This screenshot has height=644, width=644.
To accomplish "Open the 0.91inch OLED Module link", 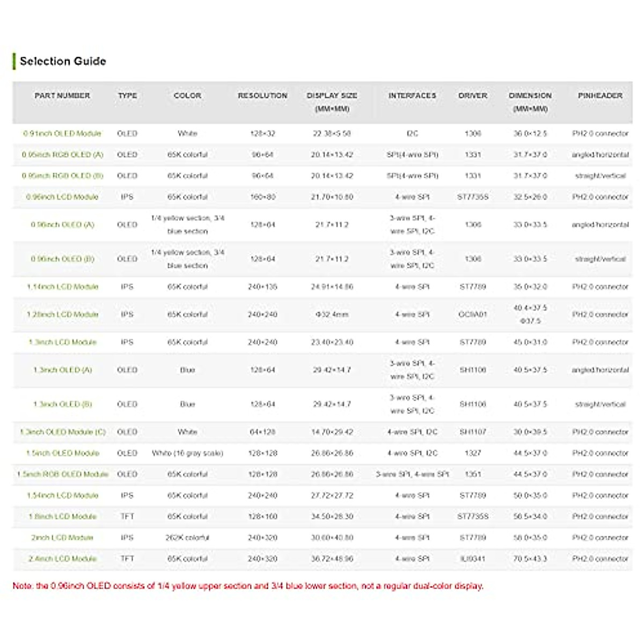I will coord(62,134).
